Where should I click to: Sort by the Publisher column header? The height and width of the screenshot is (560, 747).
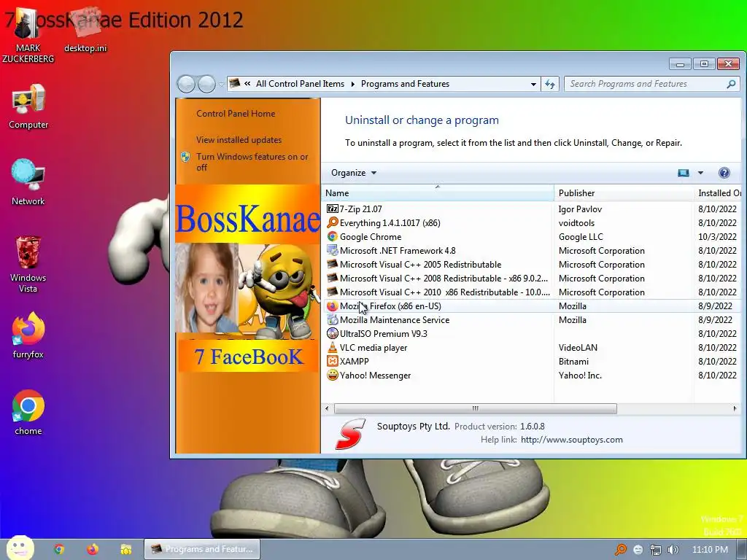(x=623, y=192)
